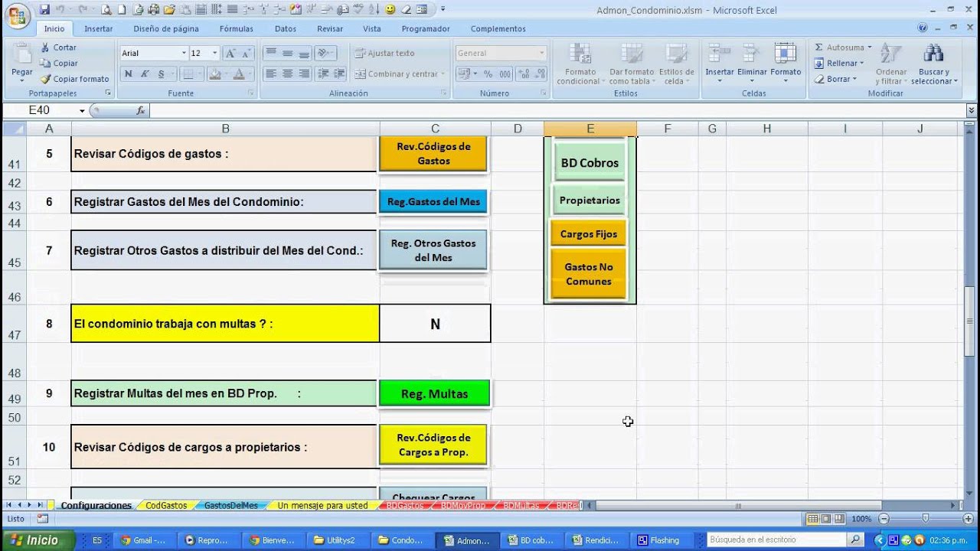The width and height of the screenshot is (980, 551).
Task: Click the Autosuma sigma icon
Action: point(819,47)
